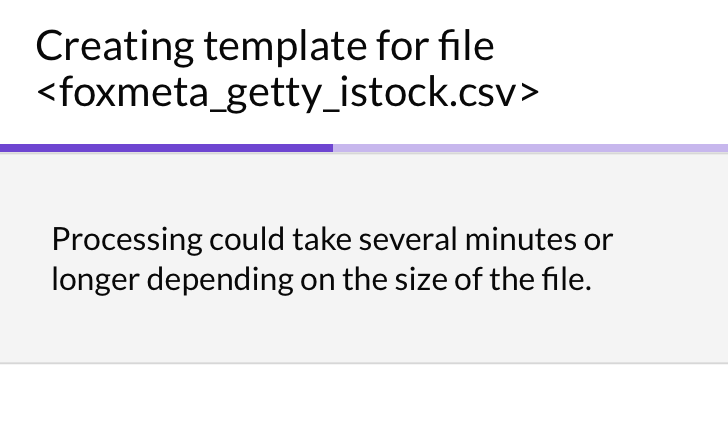
Task: Click the opening angle bracket before filename
Action: [46, 93]
